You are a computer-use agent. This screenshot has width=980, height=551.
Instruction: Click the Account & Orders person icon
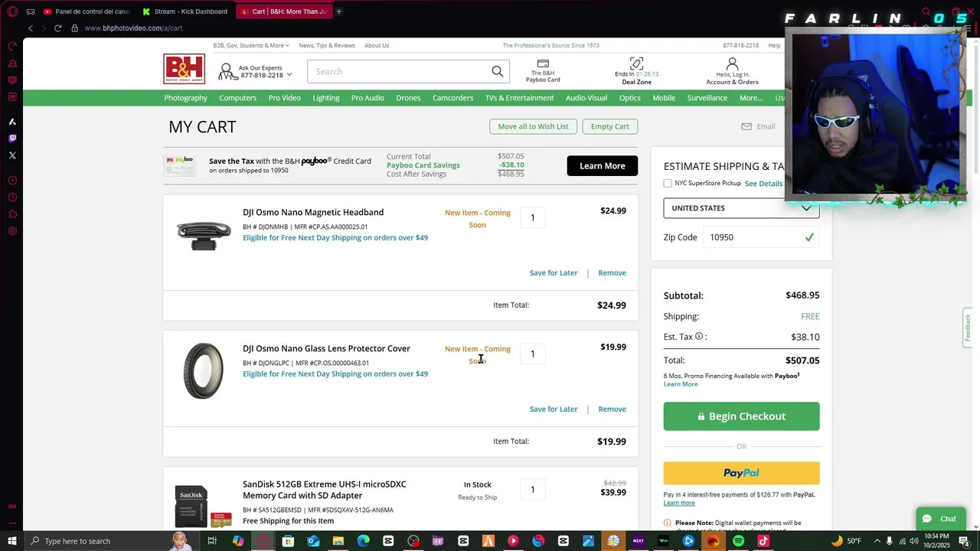point(732,64)
